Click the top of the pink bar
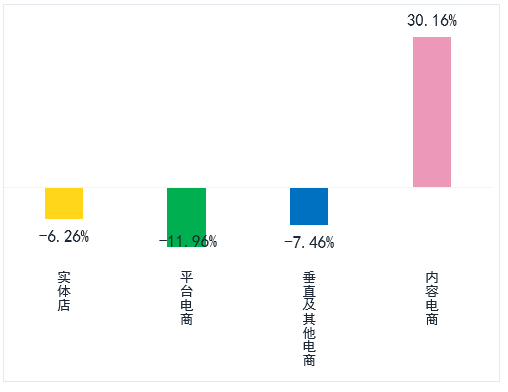Image resolution: width=508 pixels, height=392 pixels. coord(432,38)
